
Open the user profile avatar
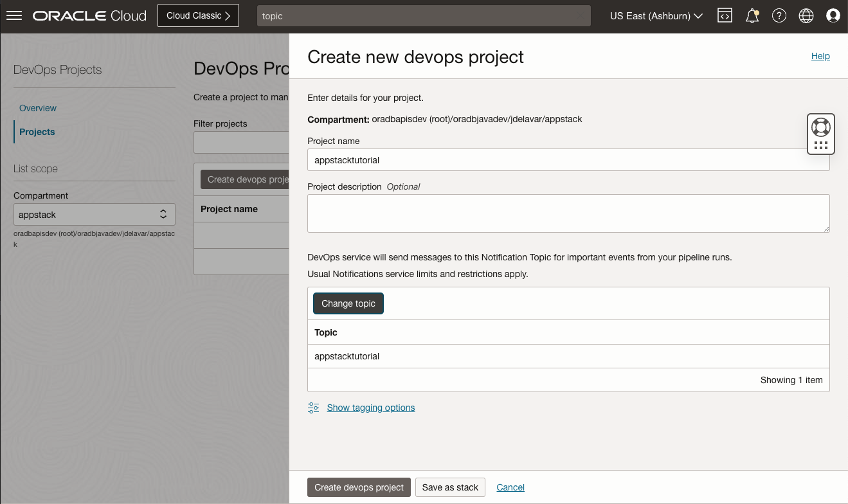coord(833,15)
